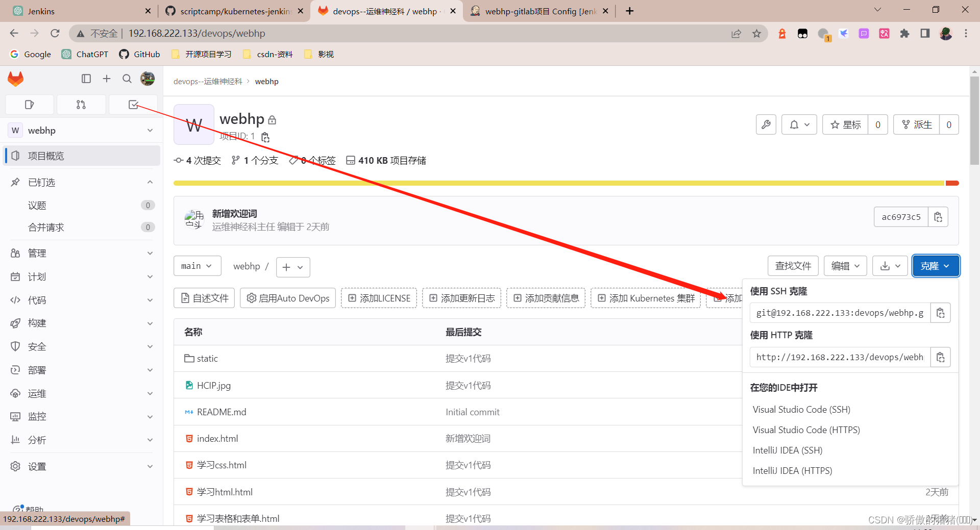Screen dimensions: 980x530
Task: Open the search magnifier in the sidebar
Action: [127, 79]
